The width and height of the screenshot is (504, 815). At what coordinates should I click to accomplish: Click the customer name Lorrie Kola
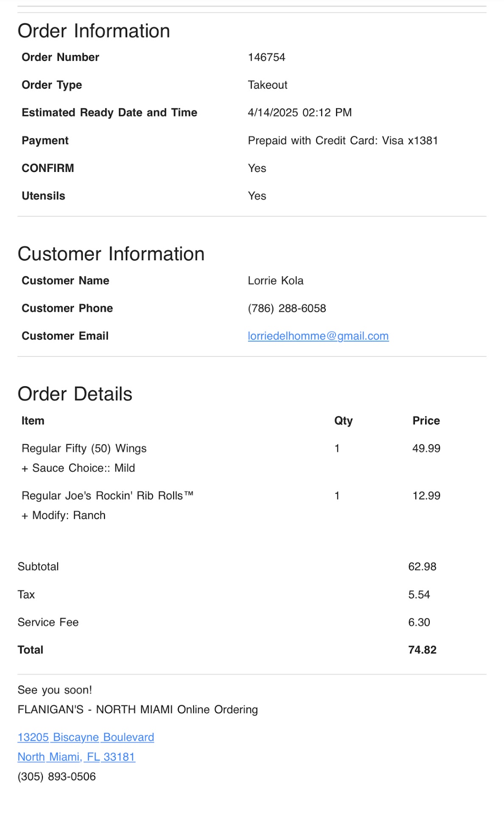pos(275,281)
